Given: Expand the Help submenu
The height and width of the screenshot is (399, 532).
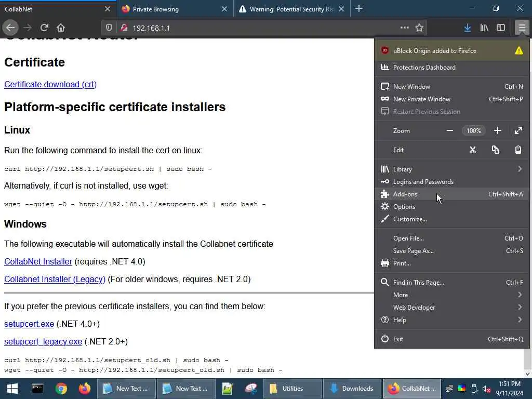Looking at the screenshot, I should click(452, 320).
